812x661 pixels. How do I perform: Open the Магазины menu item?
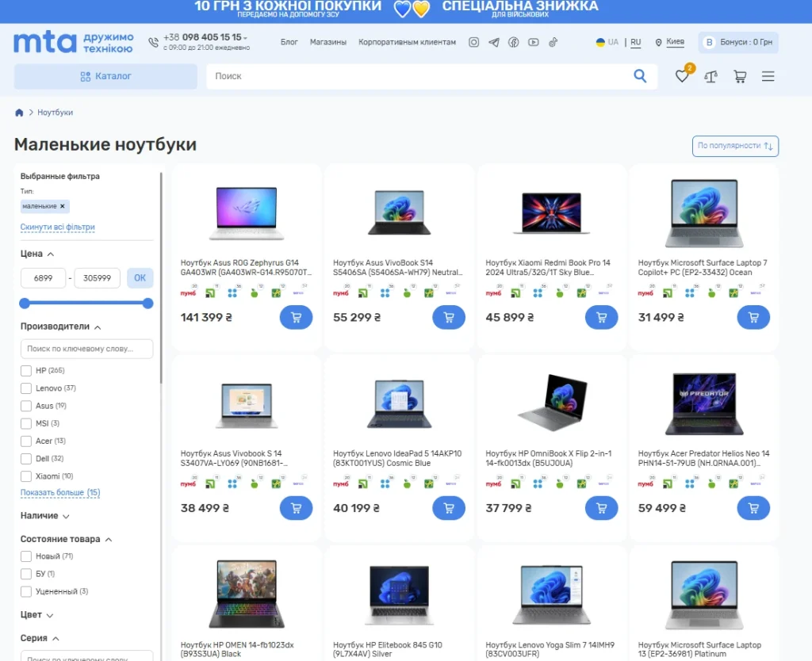pyautogui.click(x=327, y=42)
